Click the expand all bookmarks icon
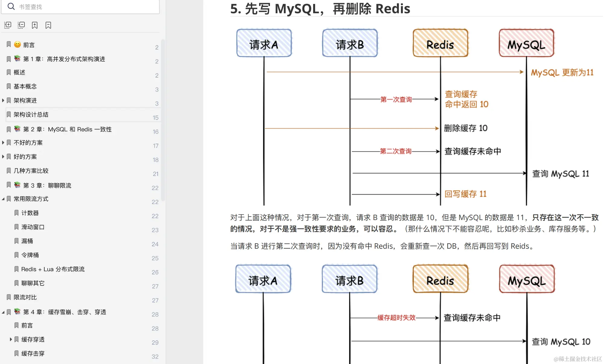The height and width of the screenshot is (364, 604). [8, 25]
